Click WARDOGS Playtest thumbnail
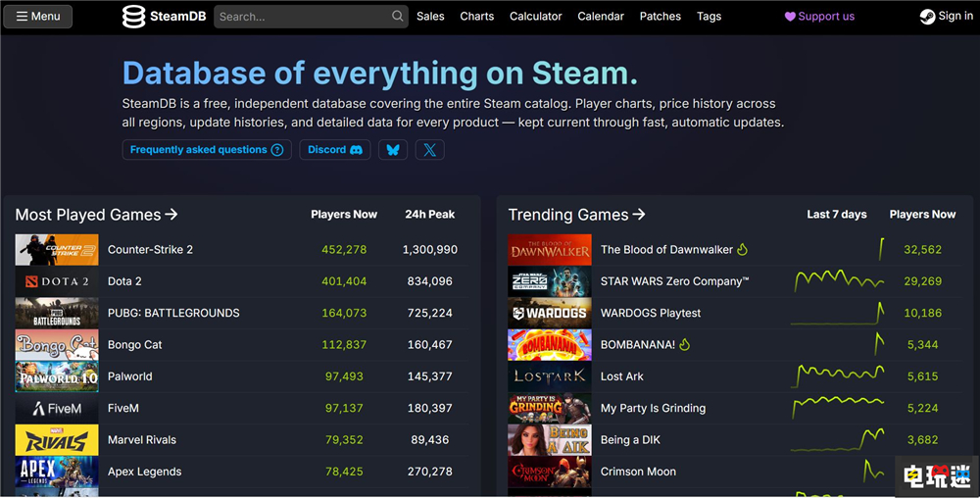 pos(550,313)
